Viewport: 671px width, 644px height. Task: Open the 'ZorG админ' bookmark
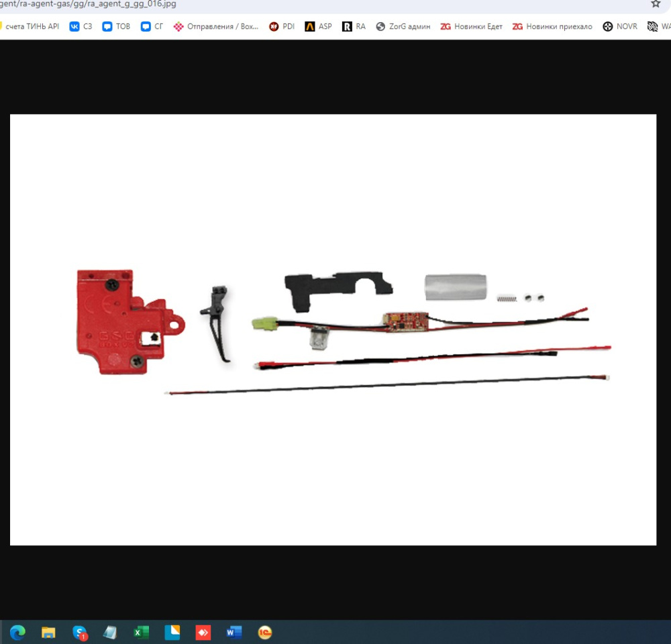[403, 27]
